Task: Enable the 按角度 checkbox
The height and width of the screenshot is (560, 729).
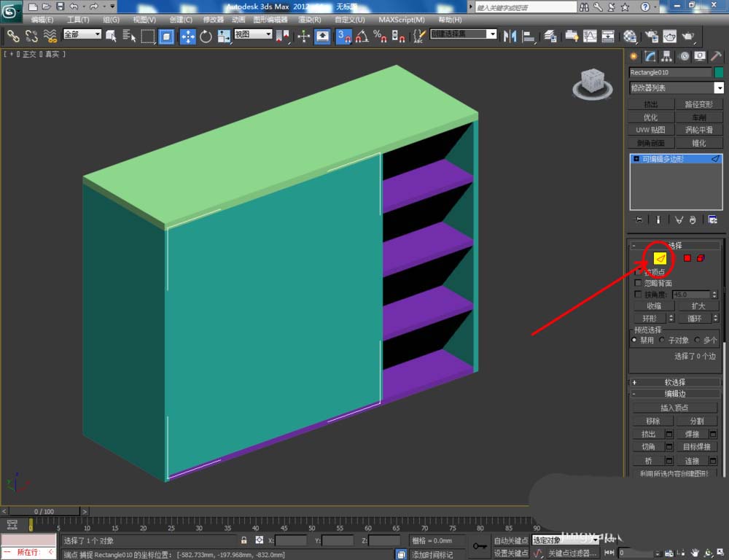Action: pos(639,295)
